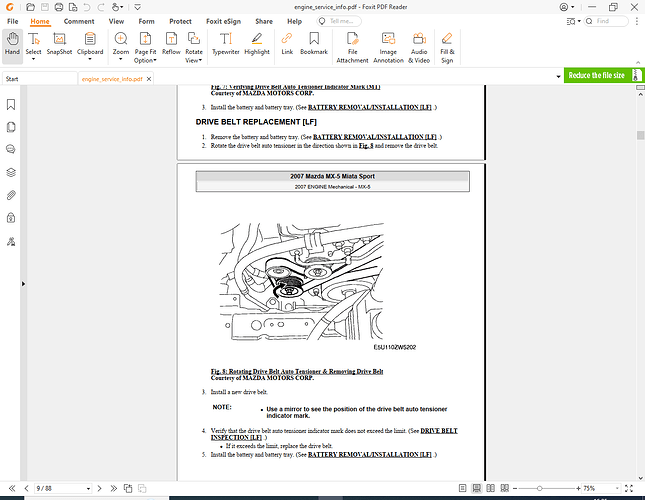Switch to the Comment ribbon tab
This screenshot has height=500, width=645.
click(x=79, y=21)
